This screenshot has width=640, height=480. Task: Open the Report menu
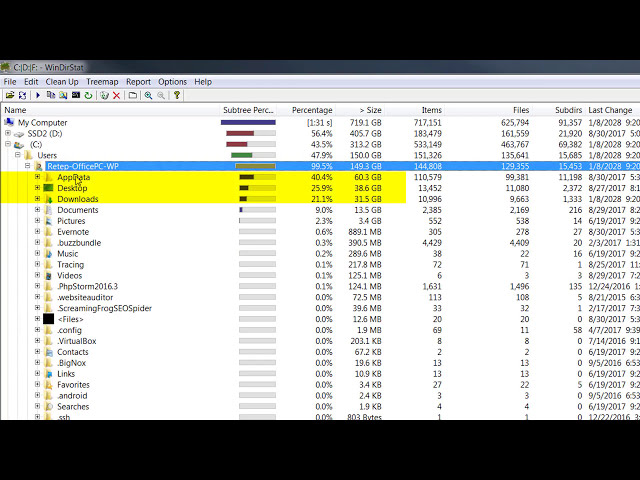(x=138, y=82)
